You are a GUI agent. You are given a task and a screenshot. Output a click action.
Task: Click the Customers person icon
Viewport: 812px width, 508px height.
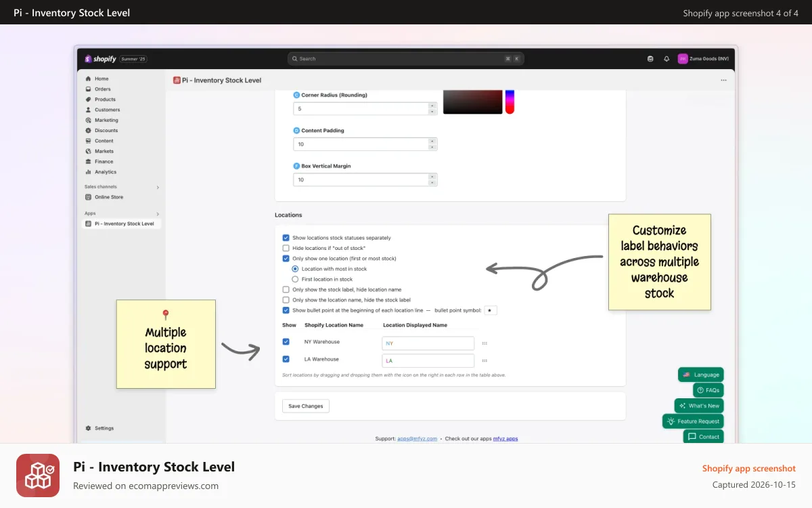coord(89,110)
